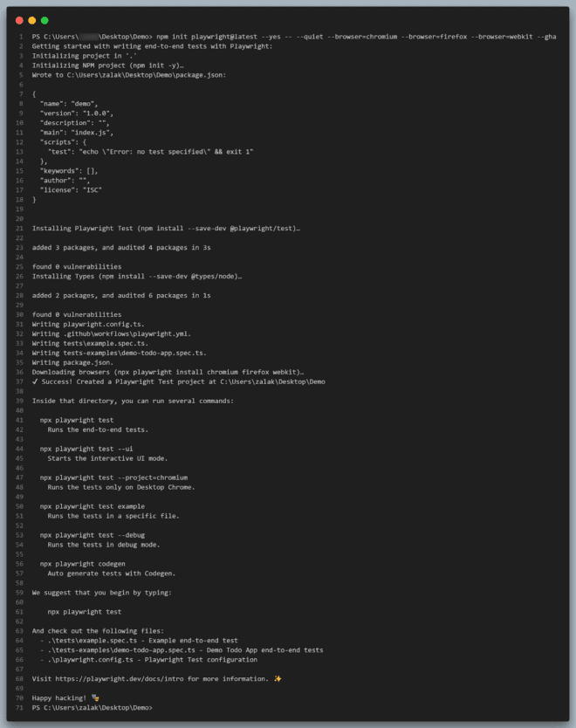Click the success checkmark symbol
This screenshot has width=576, height=728.
(35, 381)
